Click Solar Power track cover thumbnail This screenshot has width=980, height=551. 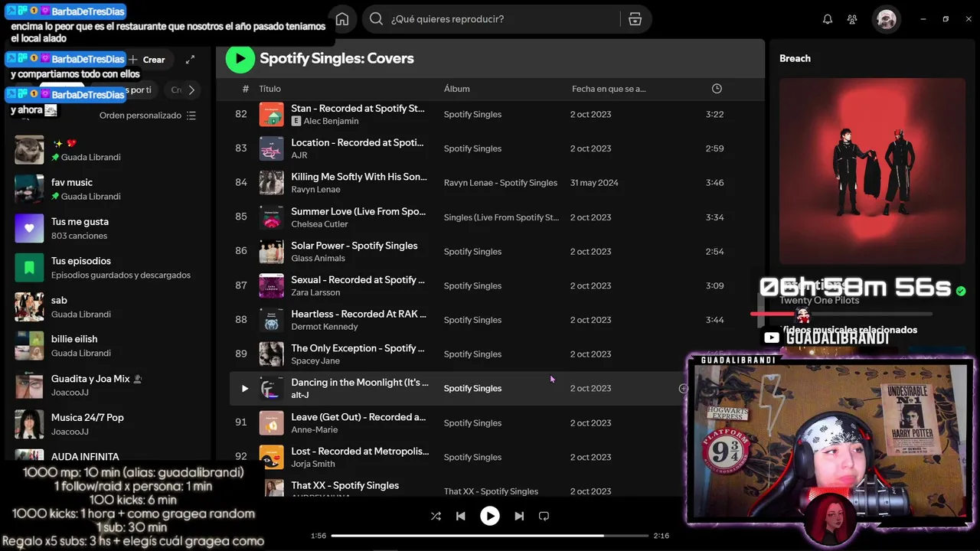272,252
